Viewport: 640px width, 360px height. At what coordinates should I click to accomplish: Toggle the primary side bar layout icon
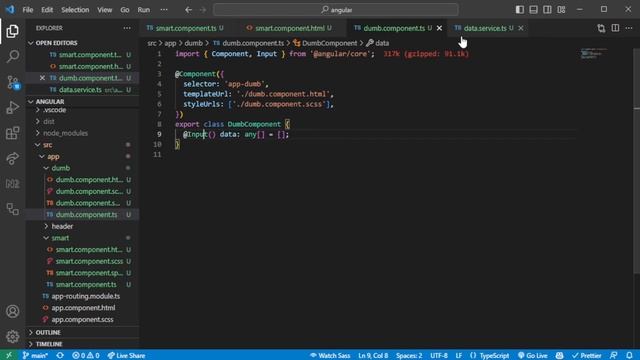pyautogui.click(x=520, y=10)
